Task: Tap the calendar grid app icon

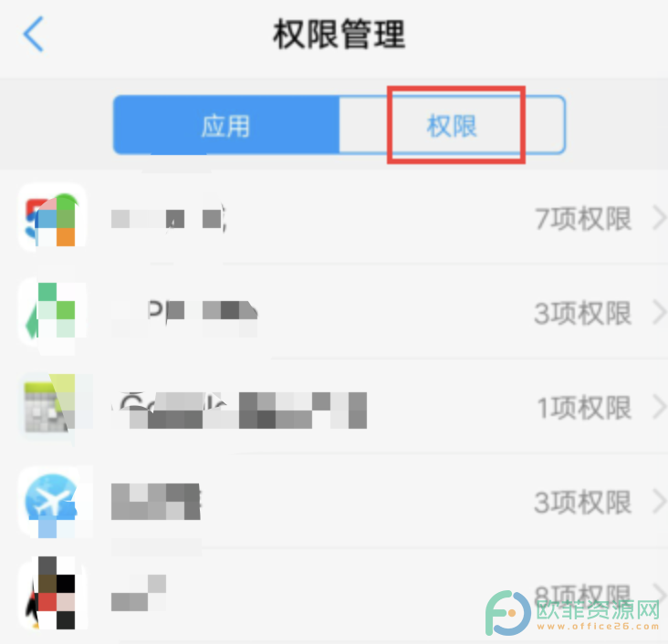Action: click(52, 406)
